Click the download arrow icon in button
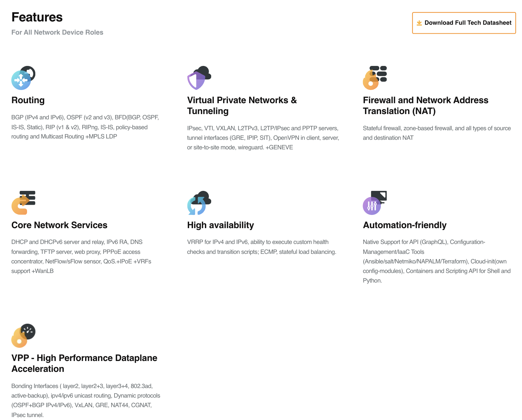The width and height of the screenshot is (522, 420). pos(419,23)
